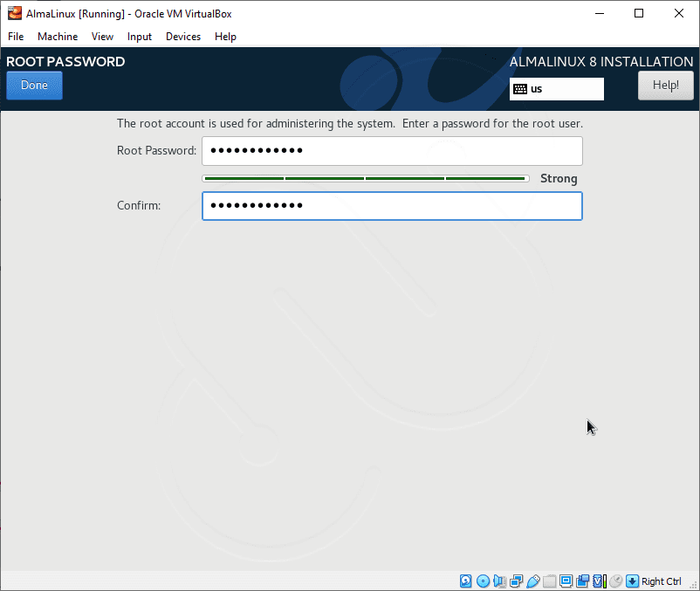Minimize the VirtualBox window
Screen dimensions: 700x591
600,13
